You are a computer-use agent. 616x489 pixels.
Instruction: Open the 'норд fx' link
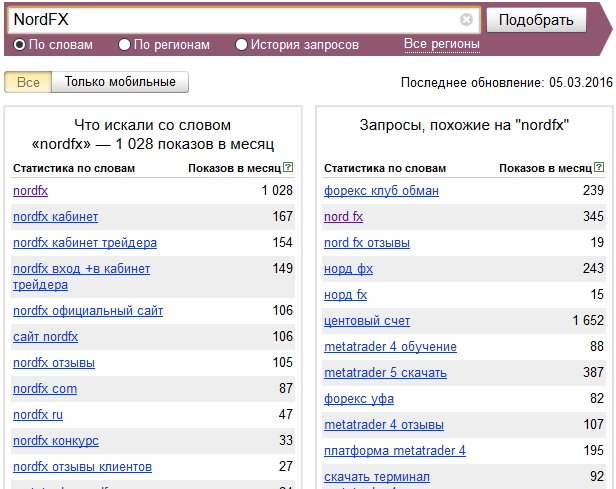pyautogui.click(x=345, y=295)
